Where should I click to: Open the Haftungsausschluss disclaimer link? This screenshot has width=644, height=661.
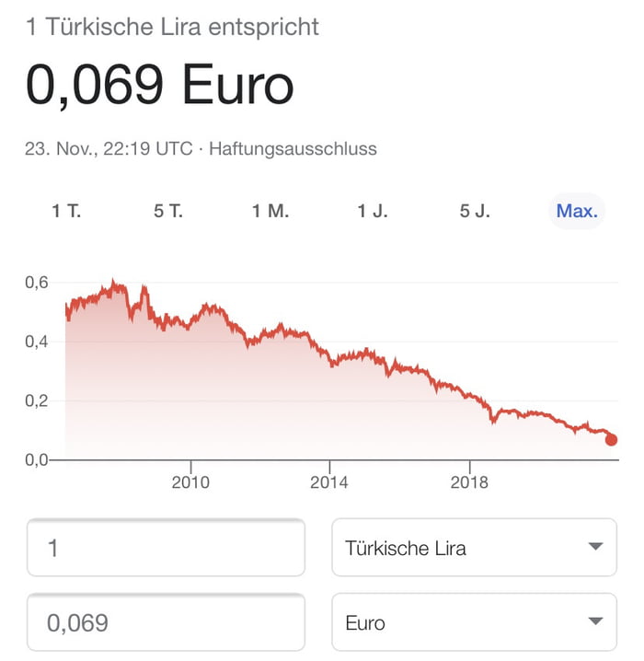293,148
